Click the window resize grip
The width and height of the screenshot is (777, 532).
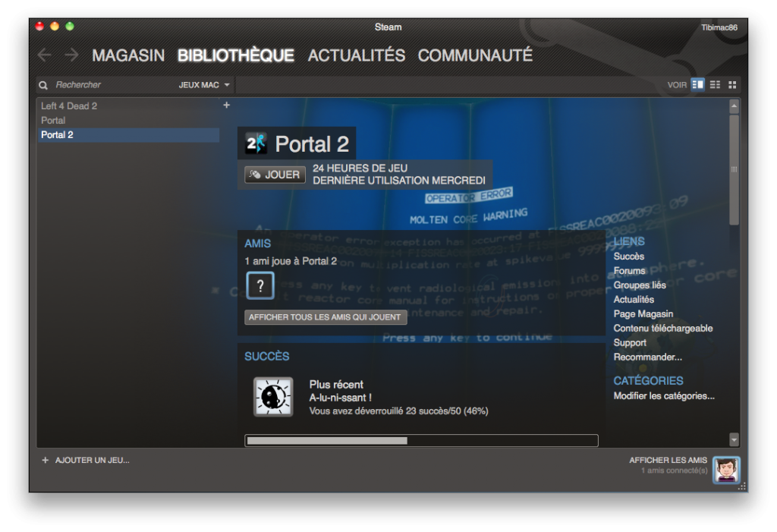(742, 486)
